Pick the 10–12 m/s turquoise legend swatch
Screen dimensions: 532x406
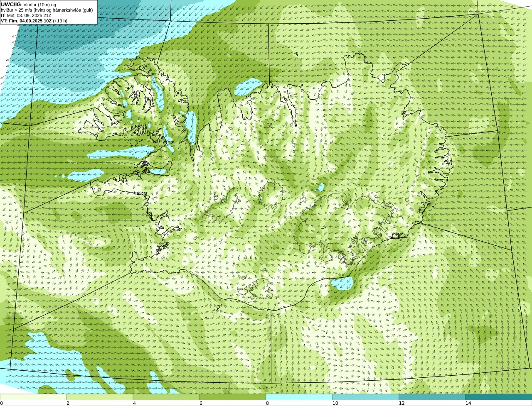click(x=366, y=397)
